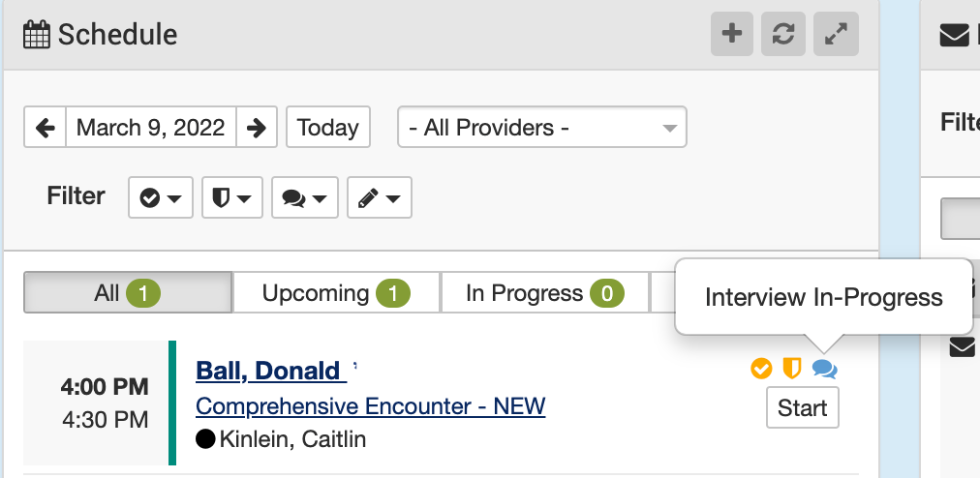Go to previous day with left arrow
The height and width of the screenshot is (478, 980).
[x=45, y=128]
